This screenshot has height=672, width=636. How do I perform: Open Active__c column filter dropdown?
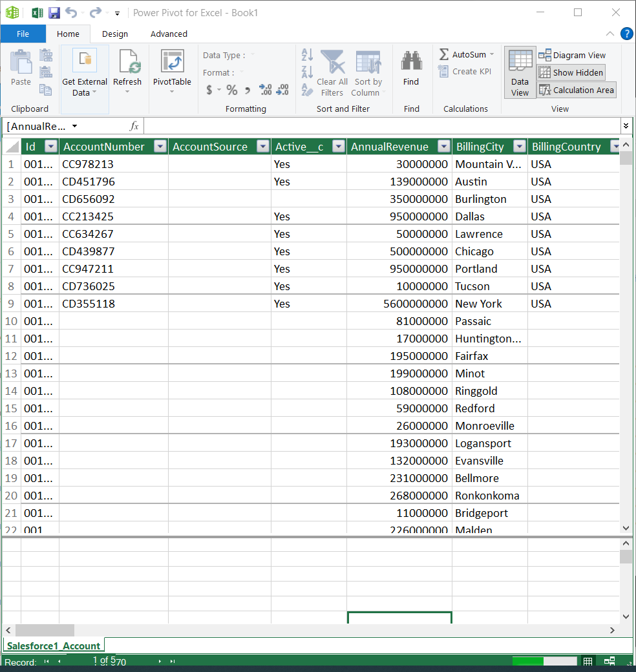click(339, 147)
